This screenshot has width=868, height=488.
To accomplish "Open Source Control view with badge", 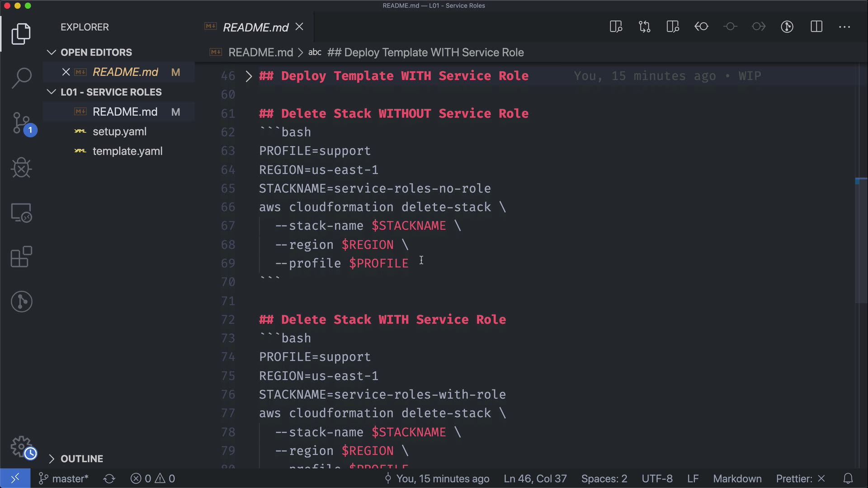I will [x=21, y=123].
